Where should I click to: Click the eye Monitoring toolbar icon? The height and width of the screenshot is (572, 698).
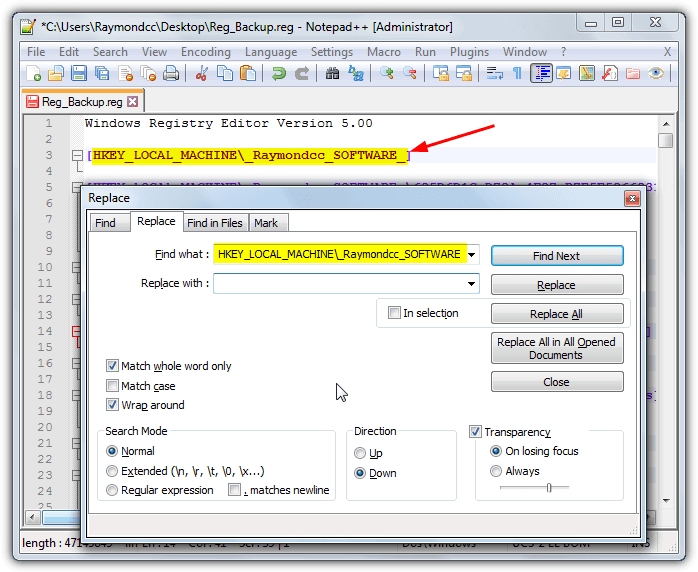point(656,73)
